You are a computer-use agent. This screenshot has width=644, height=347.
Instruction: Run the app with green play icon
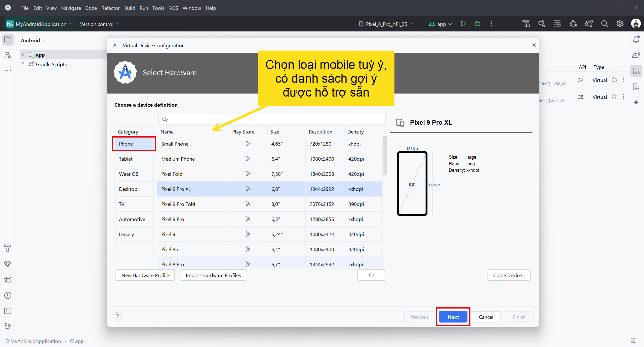[x=463, y=24]
